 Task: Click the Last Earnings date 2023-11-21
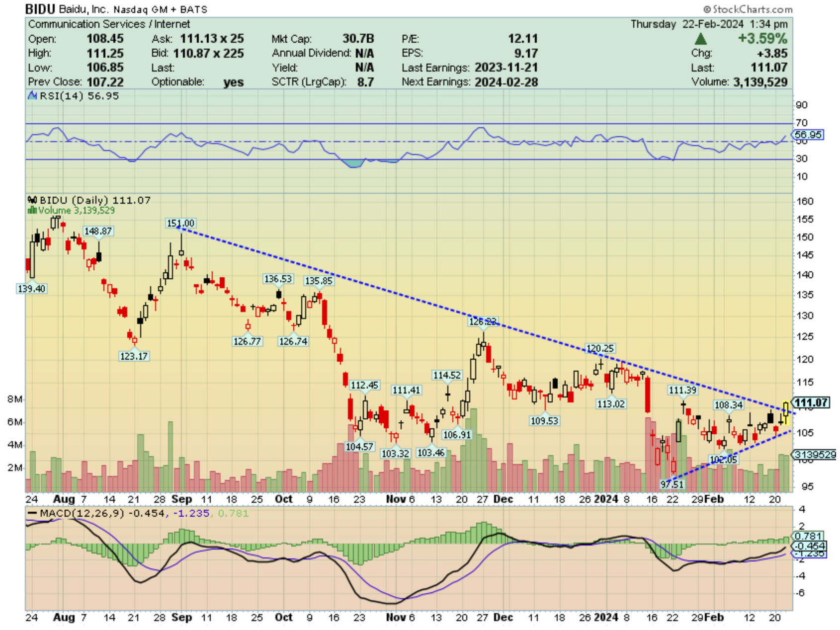pyautogui.click(x=506, y=68)
